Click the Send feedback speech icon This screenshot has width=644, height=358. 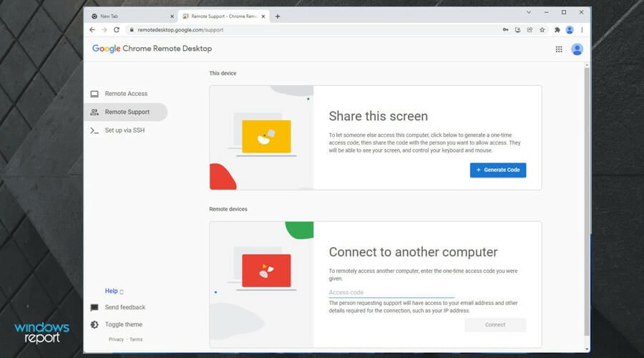pyautogui.click(x=94, y=307)
